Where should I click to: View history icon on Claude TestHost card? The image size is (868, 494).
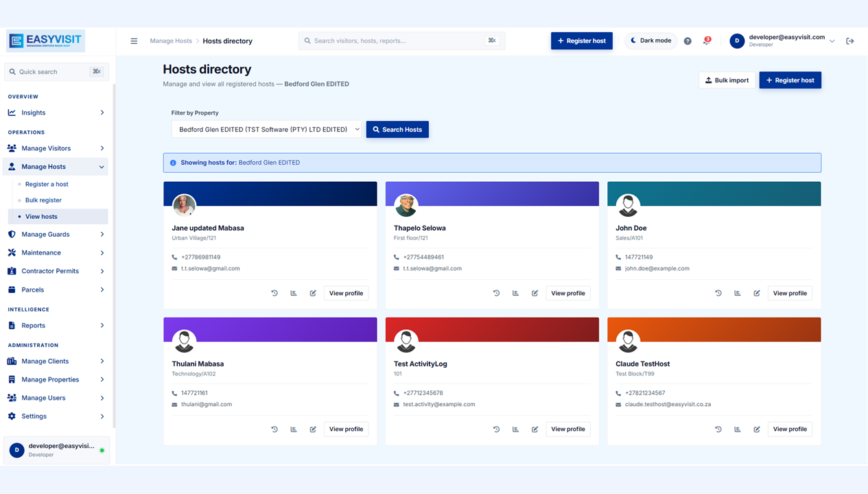point(718,429)
